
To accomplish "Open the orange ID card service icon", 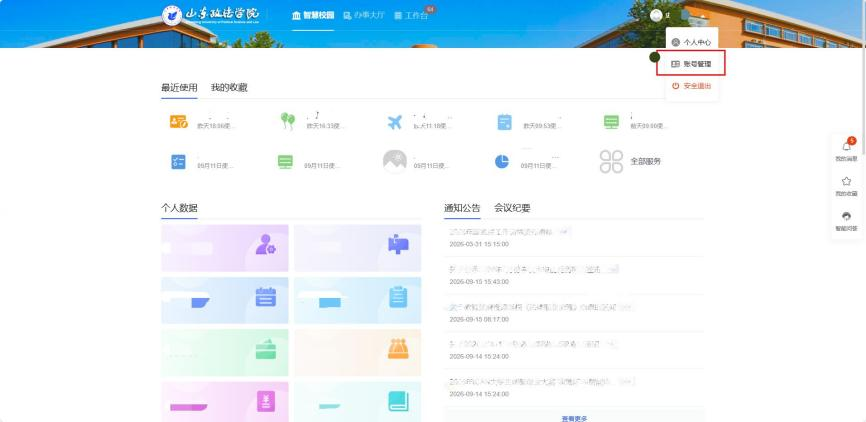I will point(178,122).
